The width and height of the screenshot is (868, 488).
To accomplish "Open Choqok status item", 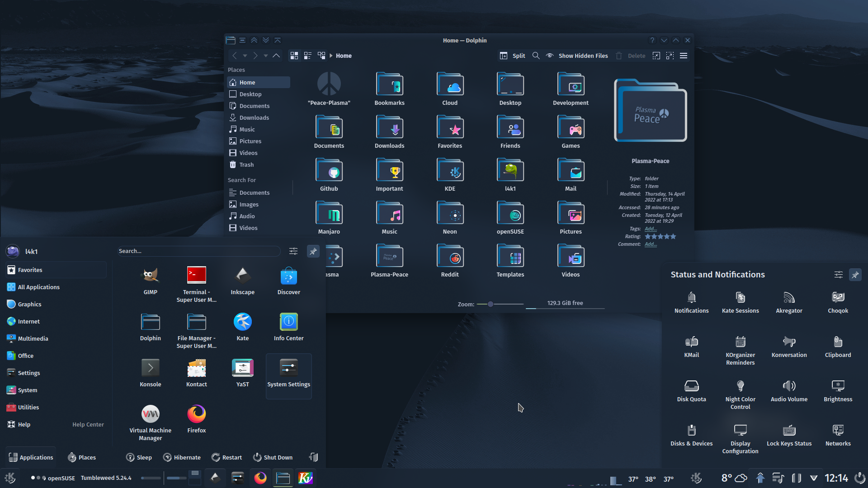I will tap(838, 302).
